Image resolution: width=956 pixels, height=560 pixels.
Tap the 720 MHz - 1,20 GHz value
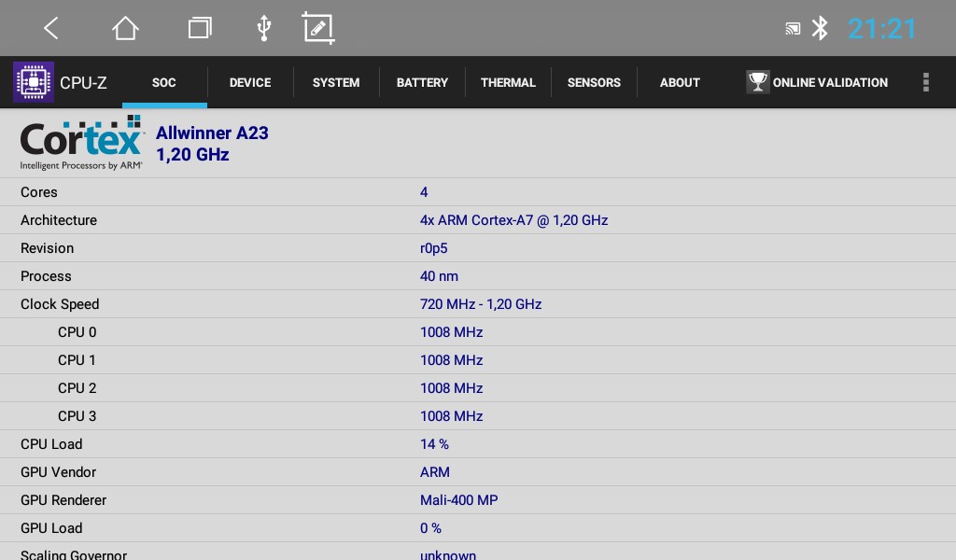tap(481, 304)
